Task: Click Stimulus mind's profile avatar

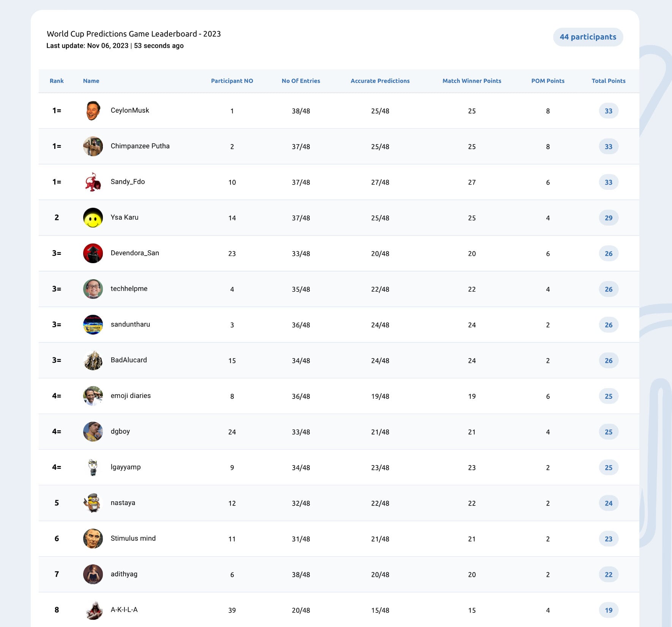Action: (93, 539)
